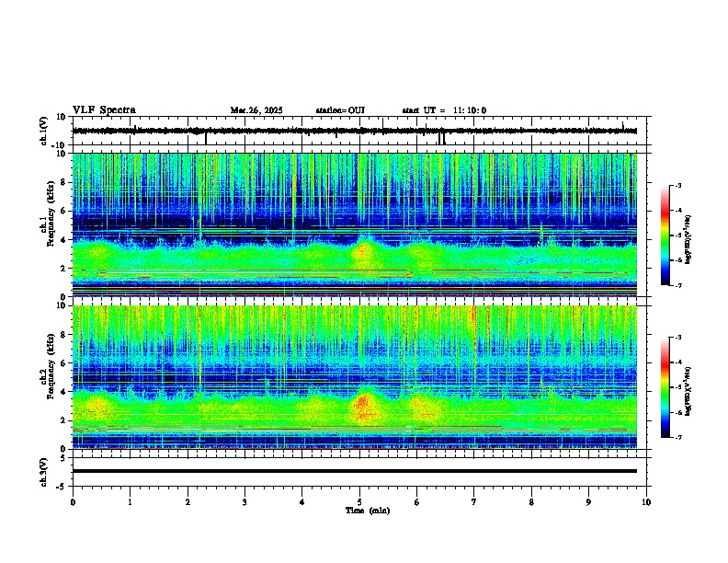Click the red burst at 5 min in ch.2 spectrogram
Viewport: 728px width, 563px height.
[363, 405]
